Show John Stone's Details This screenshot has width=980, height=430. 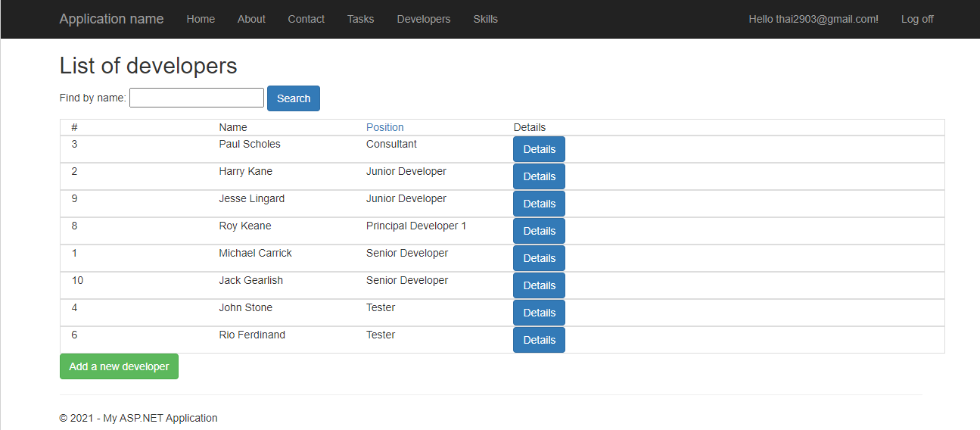[539, 313]
